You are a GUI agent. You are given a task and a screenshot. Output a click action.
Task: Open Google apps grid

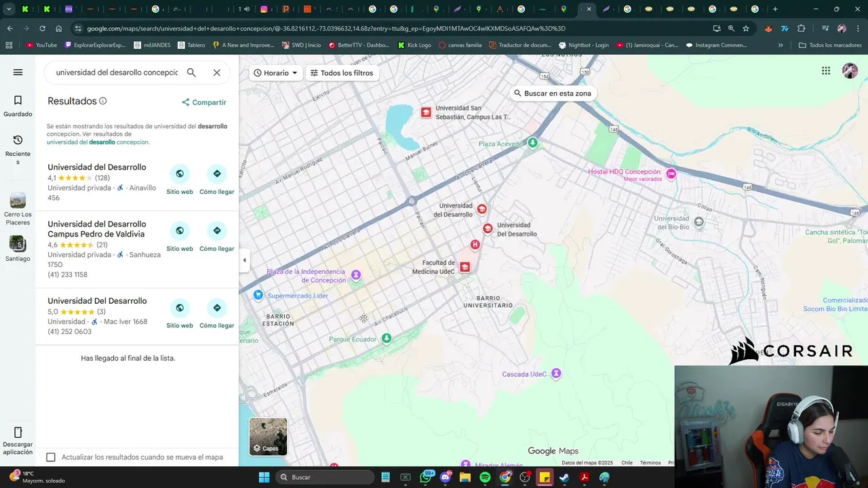(826, 70)
